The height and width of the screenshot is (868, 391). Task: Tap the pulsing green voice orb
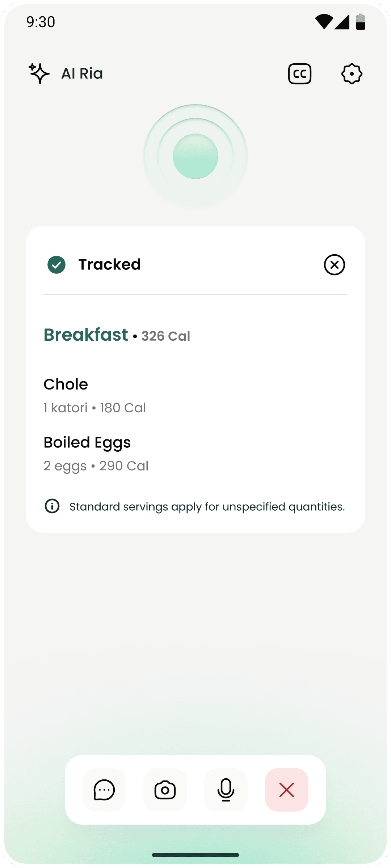coord(195,156)
